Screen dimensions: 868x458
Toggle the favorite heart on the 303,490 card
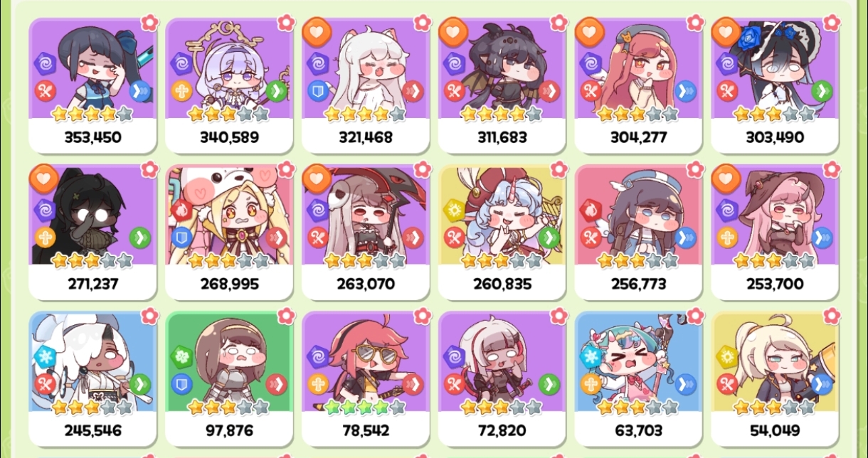pos(725,31)
